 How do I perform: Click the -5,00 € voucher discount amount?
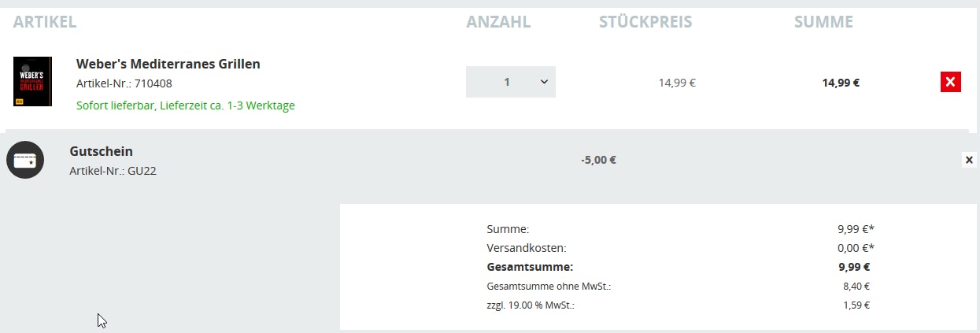click(598, 160)
